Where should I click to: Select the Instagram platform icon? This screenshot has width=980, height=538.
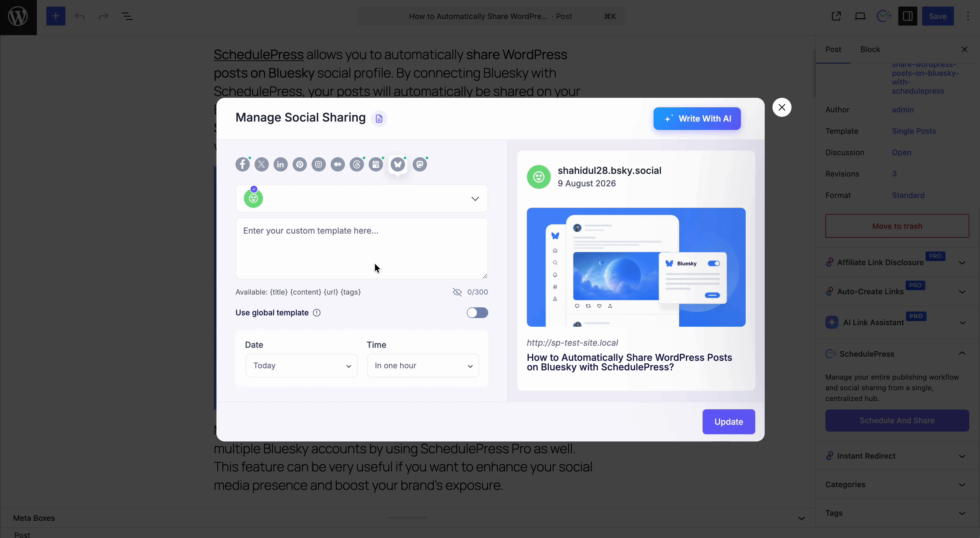[318, 164]
